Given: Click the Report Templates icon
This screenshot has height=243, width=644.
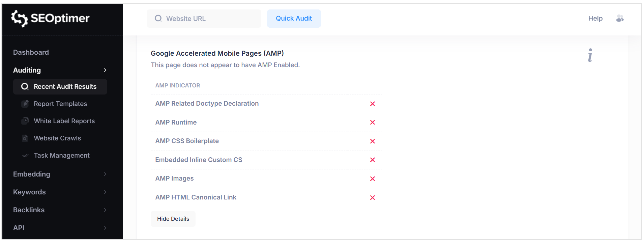Looking at the screenshot, I should coord(25,104).
